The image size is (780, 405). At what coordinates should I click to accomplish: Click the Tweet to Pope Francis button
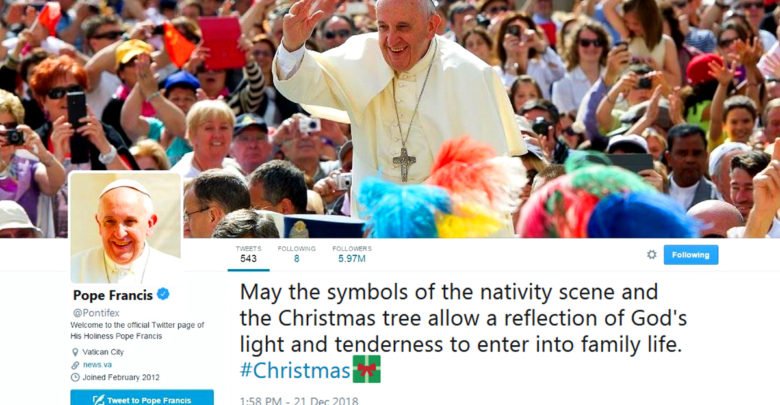(142, 398)
